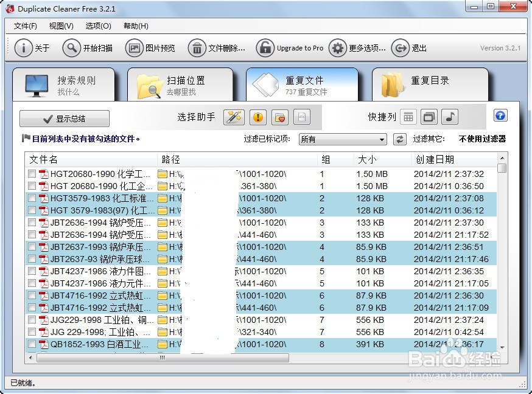
Task: Click the refresh filter arrows icon
Action: click(400, 139)
